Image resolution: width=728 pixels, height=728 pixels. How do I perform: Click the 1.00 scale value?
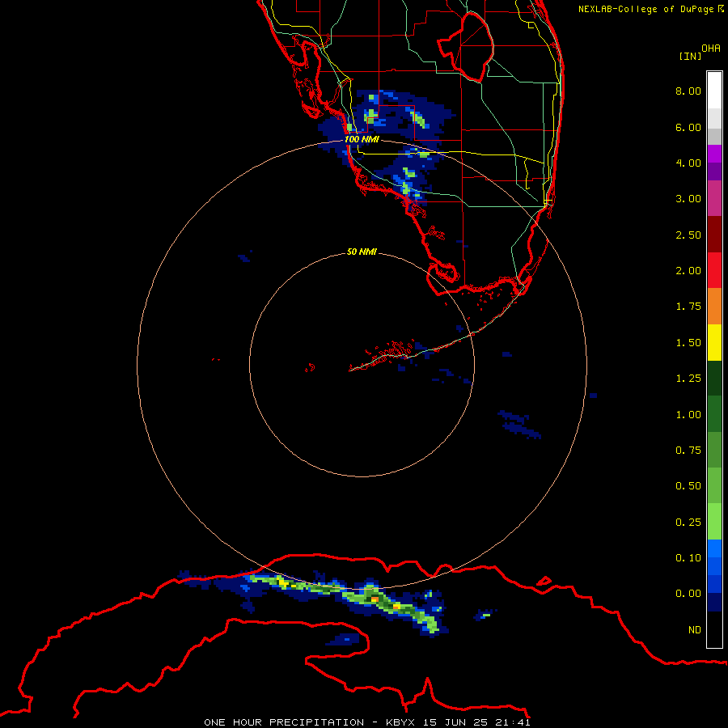(x=688, y=415)
